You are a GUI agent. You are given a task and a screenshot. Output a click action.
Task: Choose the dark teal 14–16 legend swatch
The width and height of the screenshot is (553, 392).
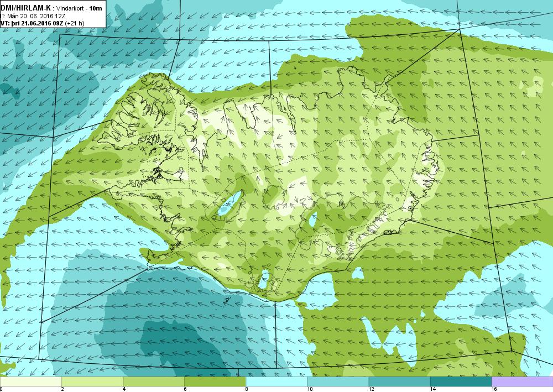pos(461,381)
